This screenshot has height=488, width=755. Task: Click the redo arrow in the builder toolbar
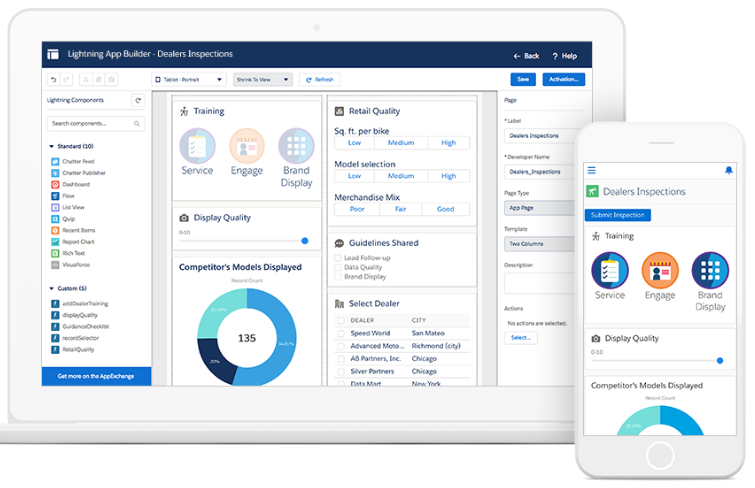pyautogui.click(x=66, y=79)
